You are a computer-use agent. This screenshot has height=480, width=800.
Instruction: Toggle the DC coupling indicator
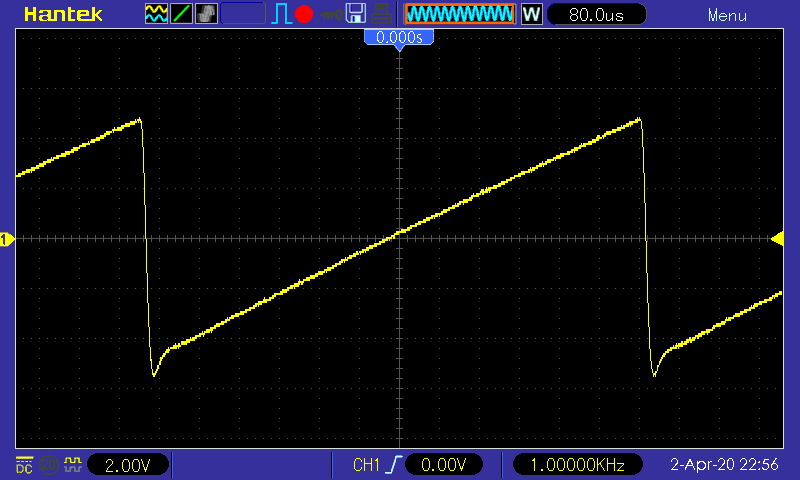point(24,465)
